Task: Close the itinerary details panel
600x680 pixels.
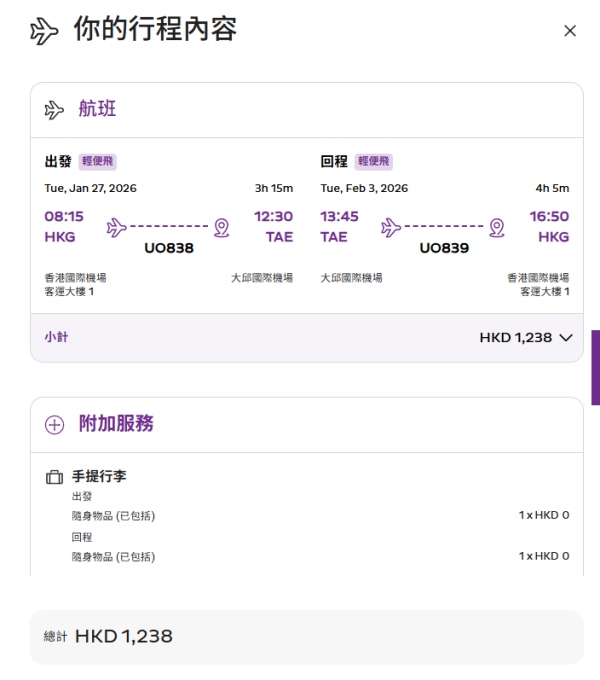Action: (x=570, y=31)
